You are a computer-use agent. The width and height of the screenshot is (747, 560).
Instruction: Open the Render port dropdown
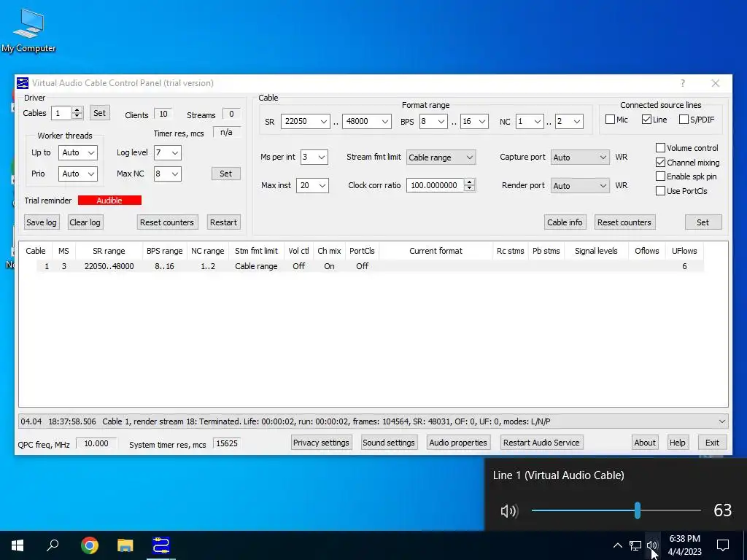click(580, 186)
